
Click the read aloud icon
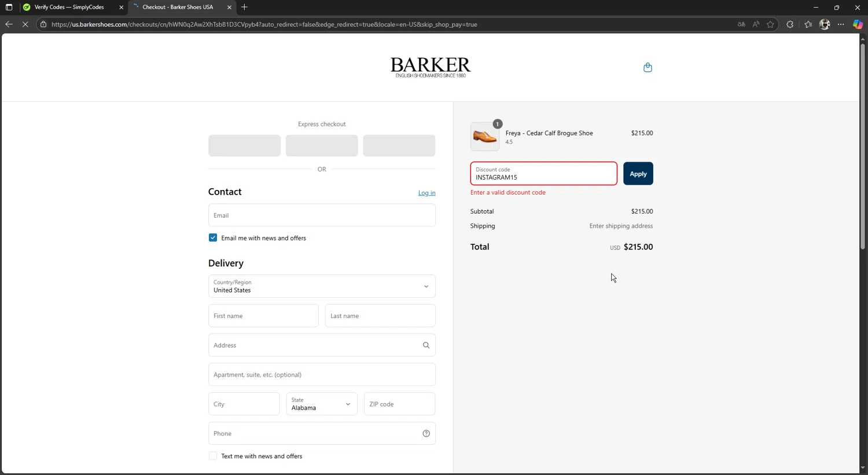coord(756,24)
